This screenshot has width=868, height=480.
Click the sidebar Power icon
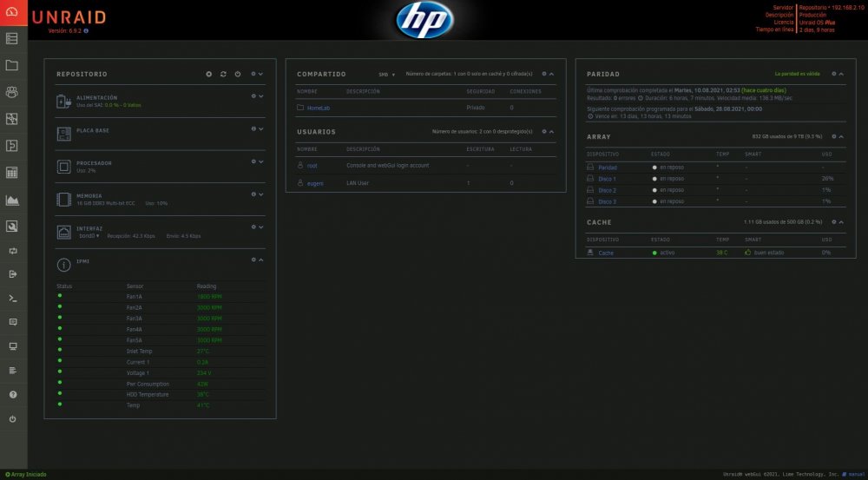13,419
